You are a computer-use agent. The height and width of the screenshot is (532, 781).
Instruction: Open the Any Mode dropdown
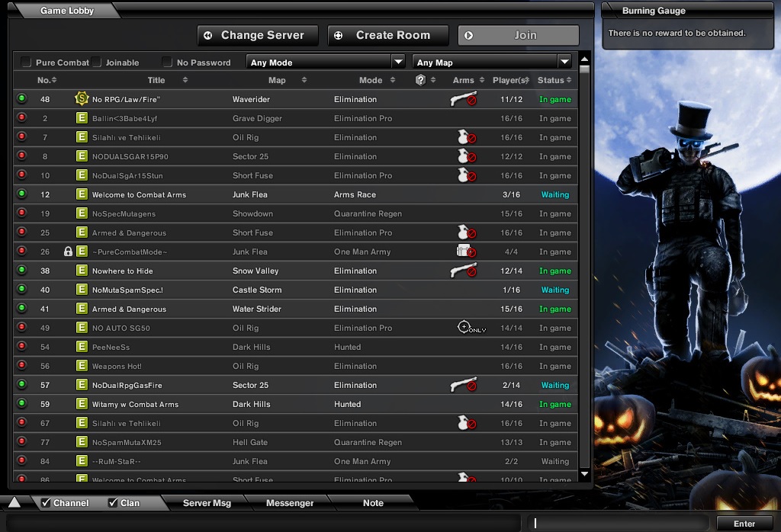click(326, 62)
